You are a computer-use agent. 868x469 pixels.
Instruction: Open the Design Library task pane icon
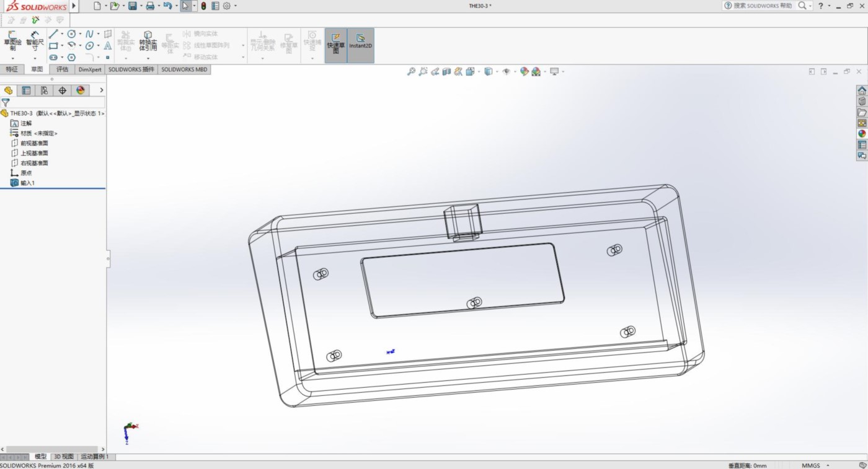(862, 101)
